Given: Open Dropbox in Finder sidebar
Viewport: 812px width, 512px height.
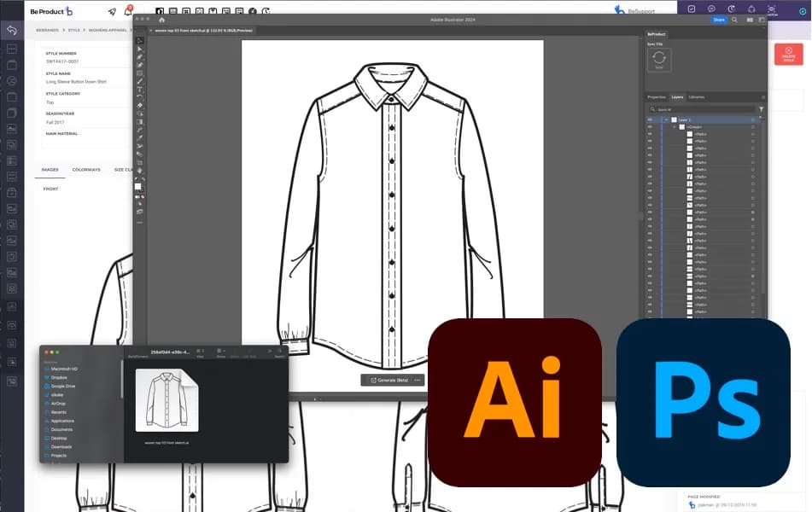Looking at the screenshot, I should [x=59, y=377].
